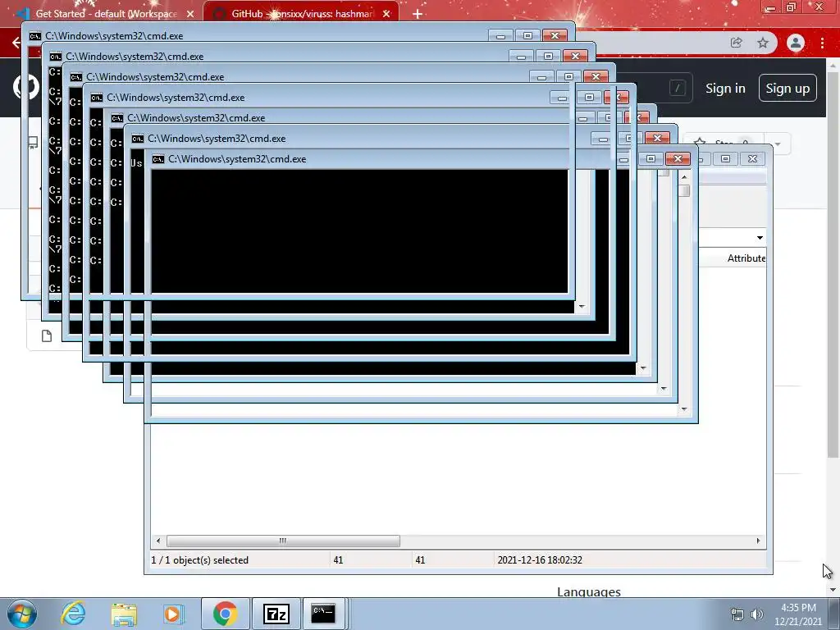The image size is (840, 630).
Task: Click the cmd taskbar group icon
Action: coord(323,614)
